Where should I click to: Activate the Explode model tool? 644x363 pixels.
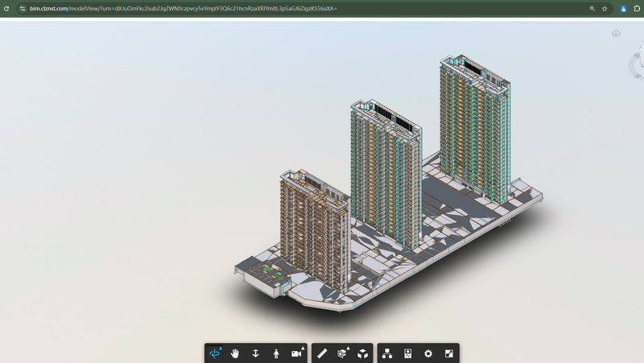(363, 353)
